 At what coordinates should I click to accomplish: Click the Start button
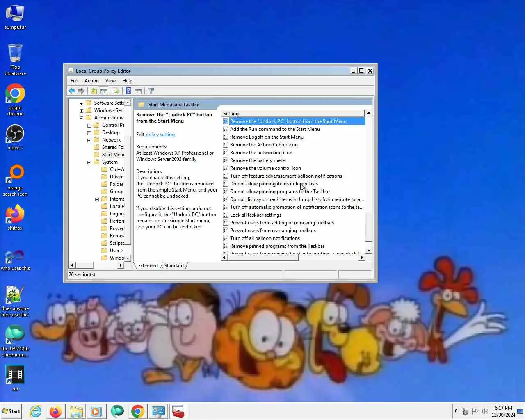(x=11, y=411)
